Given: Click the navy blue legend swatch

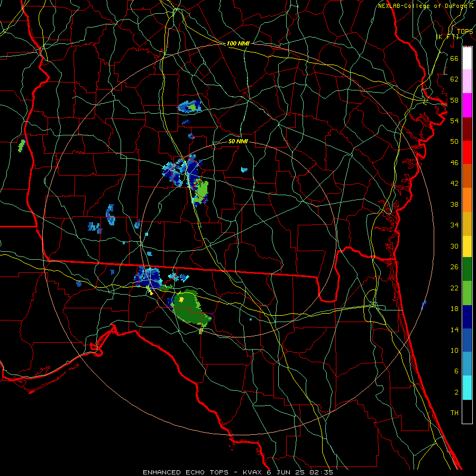Looking at the screenshot, I should click(467, 317).
